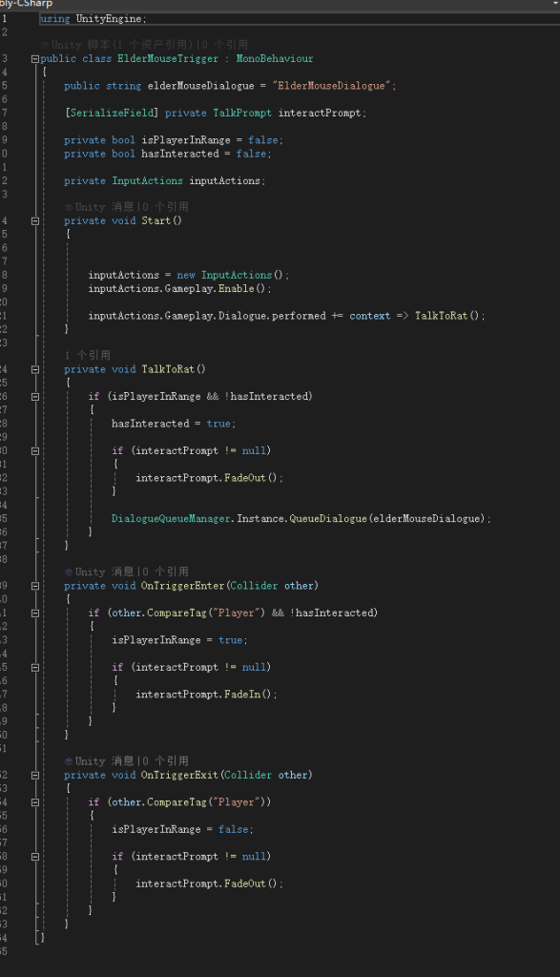560x977 pixels.
Task: Click Unity icon above Start method
Action: pos(69,207)
